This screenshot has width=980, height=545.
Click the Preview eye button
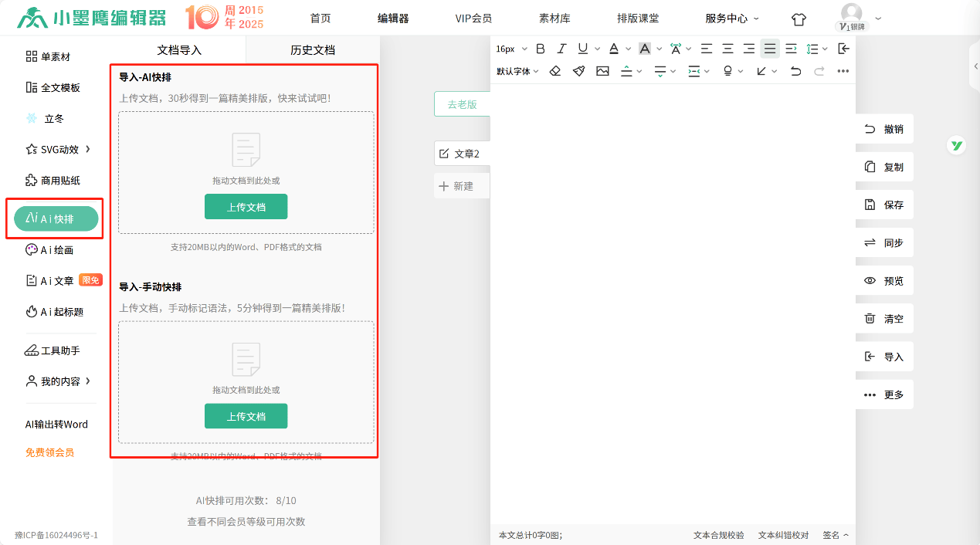click(x=884, y=281)
